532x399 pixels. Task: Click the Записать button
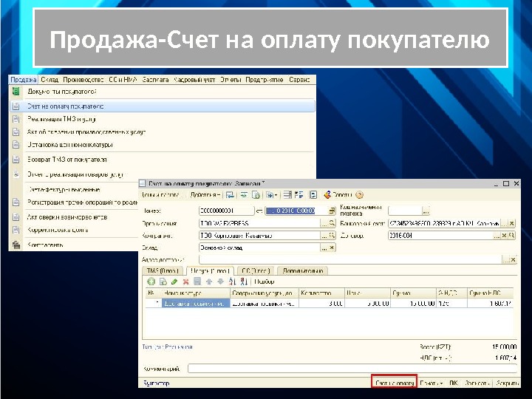tap(477, 383)
